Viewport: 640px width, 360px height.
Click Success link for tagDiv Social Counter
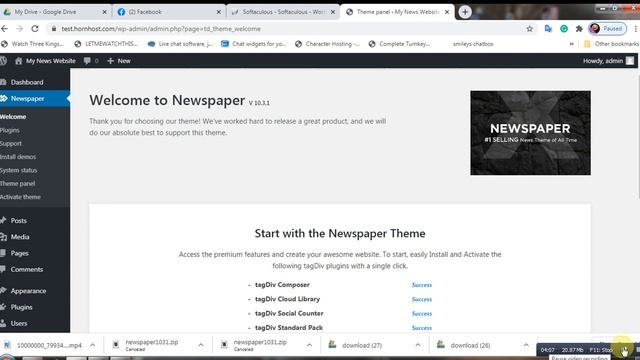click(422, 313)
